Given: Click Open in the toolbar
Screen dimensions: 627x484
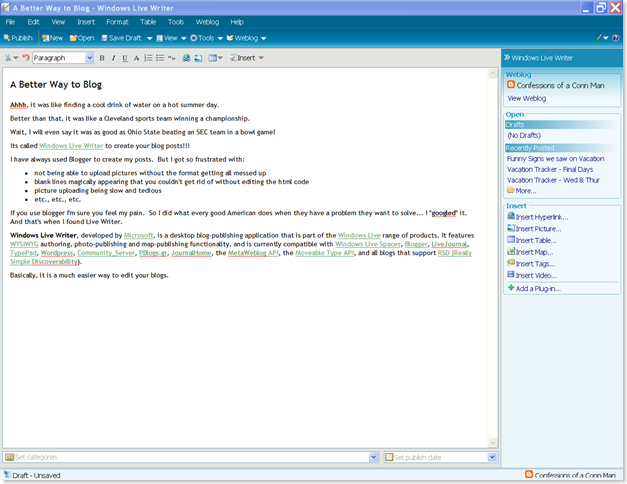Looking at the screenshot, I should click(x=82, y=38).
